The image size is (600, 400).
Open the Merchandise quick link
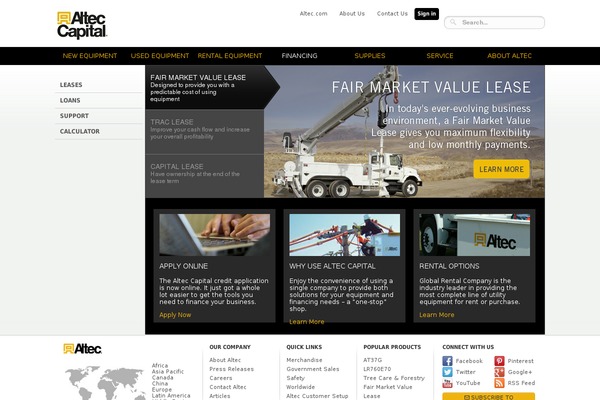(x=304, y=360)
